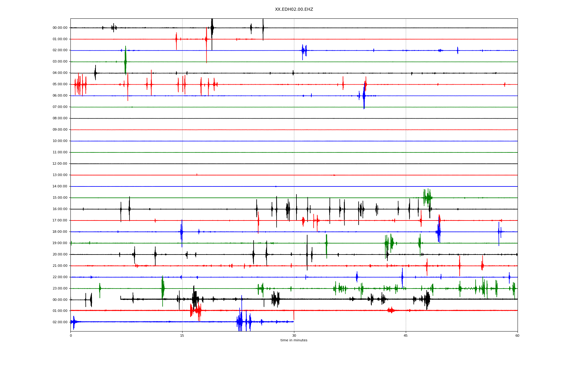Image resolution: width=588 pixels, height=368 pixels.
Task: Select the 10:00:00 row label
Action: (x=60, y=141)
